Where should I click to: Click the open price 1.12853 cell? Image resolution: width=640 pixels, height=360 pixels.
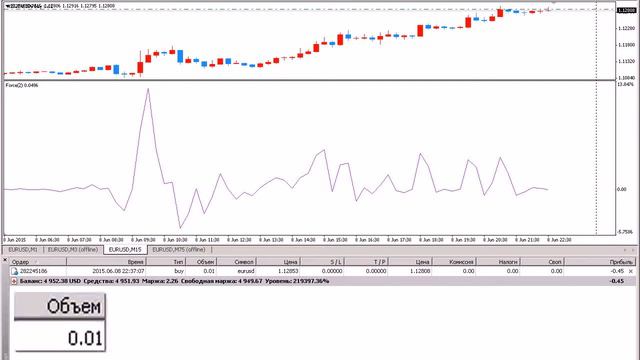coord(288,271)
